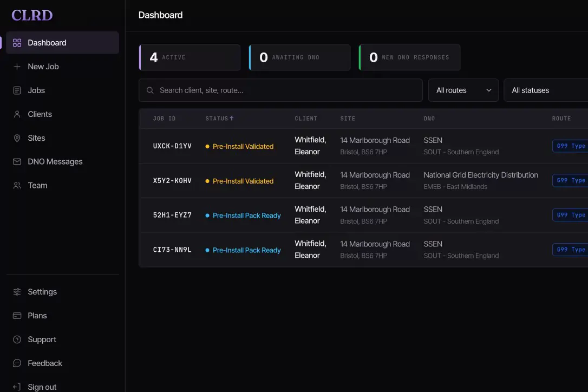This screenshot has height=392, width=588.
Task: Click SSEN in the UXCK-D1YV row
Action: (x=433, y=140)
